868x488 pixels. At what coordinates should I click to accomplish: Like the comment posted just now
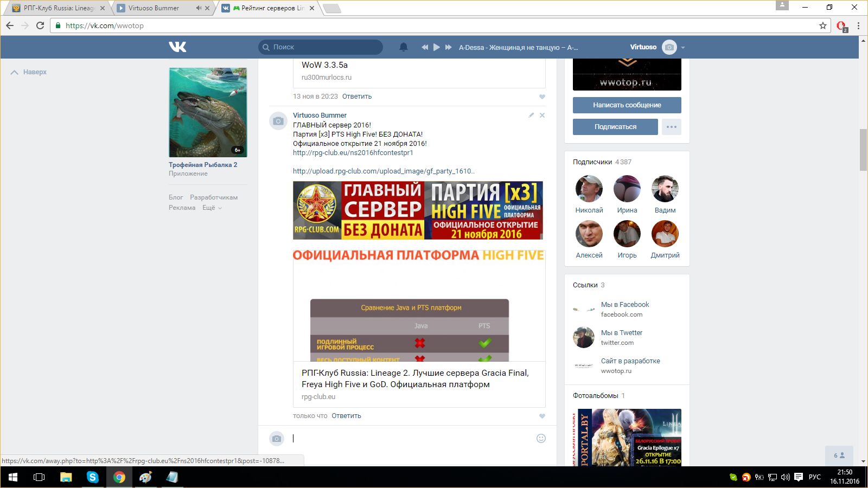(542, 416)
